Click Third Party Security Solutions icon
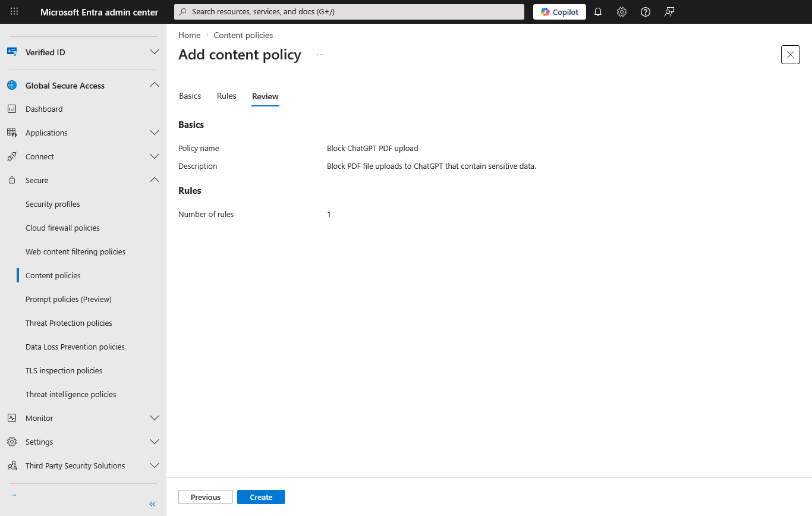The height and width of the screenshot is (516, 812). point(12,465)
